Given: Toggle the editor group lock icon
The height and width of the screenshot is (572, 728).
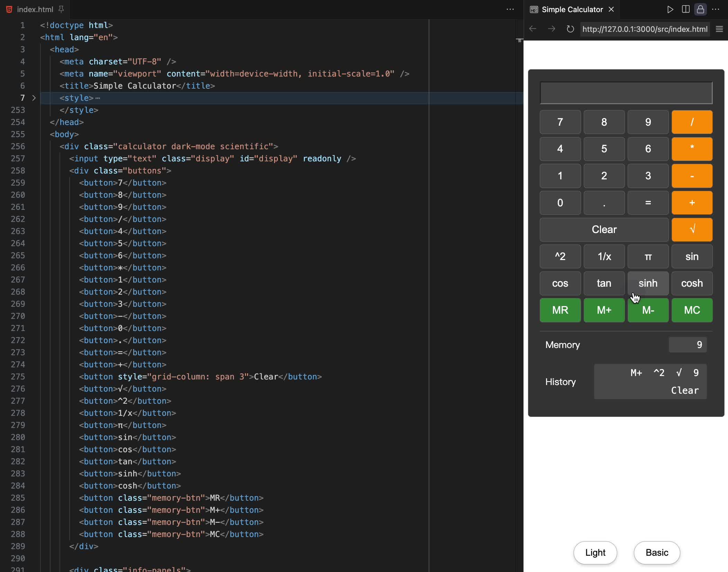Looking at the screenshot, I should (x=700, y=9).
